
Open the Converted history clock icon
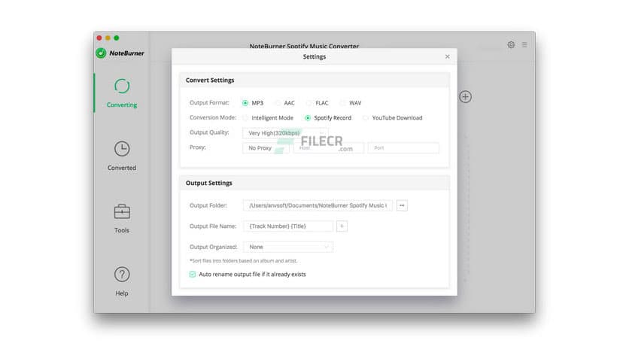coord(122,149)
